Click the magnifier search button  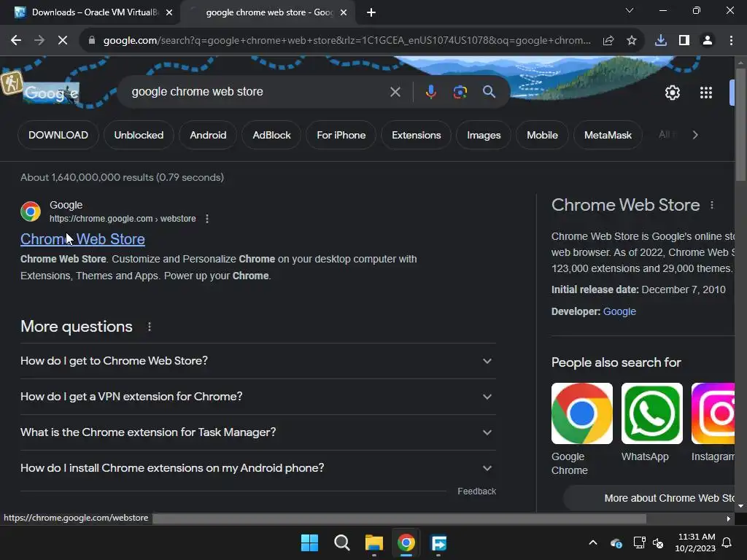pos(489,92)
